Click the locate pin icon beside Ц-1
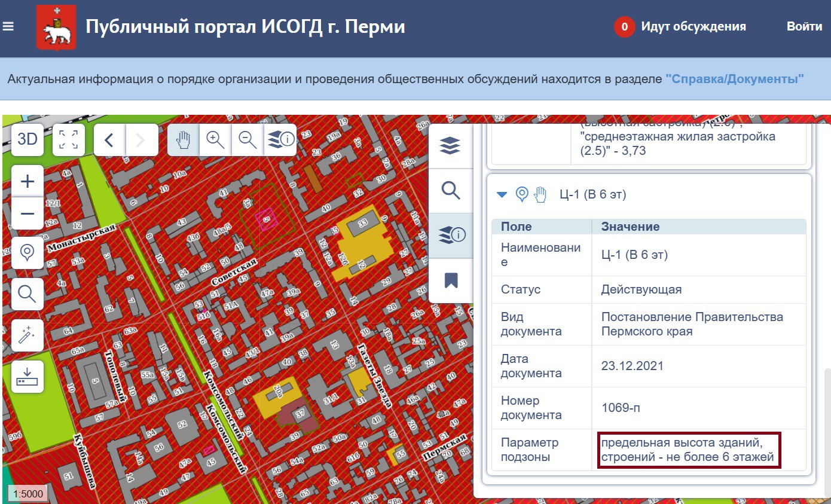The height and width of the screenshot is (504, 831). [x=522, y=194]
